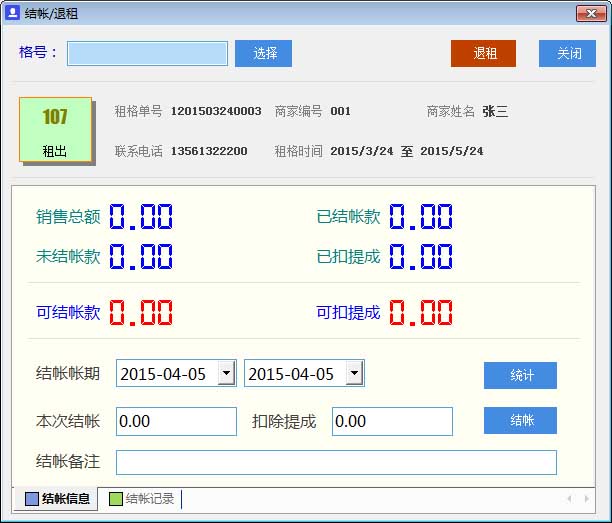
Task: Select the green 107 租出 cell tile
Action: [x=55, y=130]
